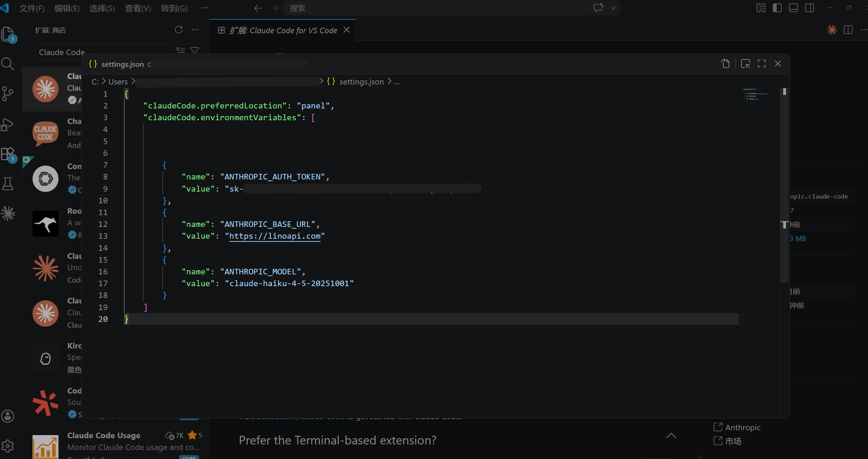Open the overflow menu after 转到(G)
This screenshot has height=459, width=868.
pos(205,8)
